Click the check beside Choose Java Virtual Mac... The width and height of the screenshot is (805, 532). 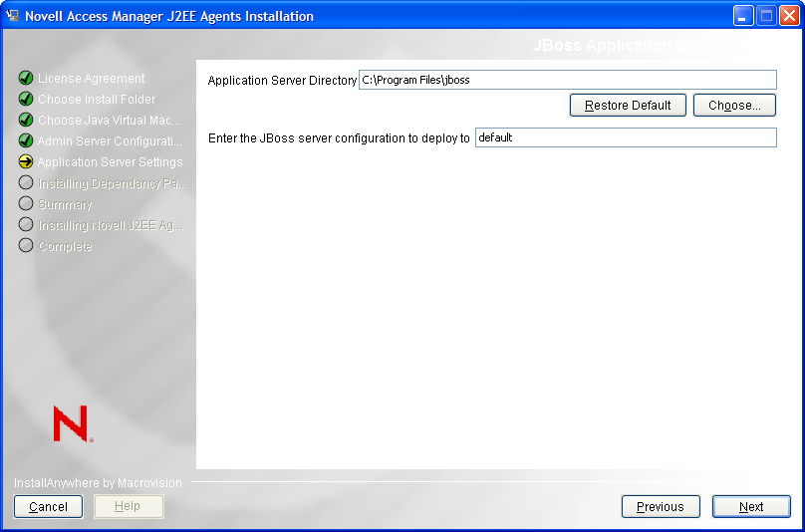pos(26,121)
